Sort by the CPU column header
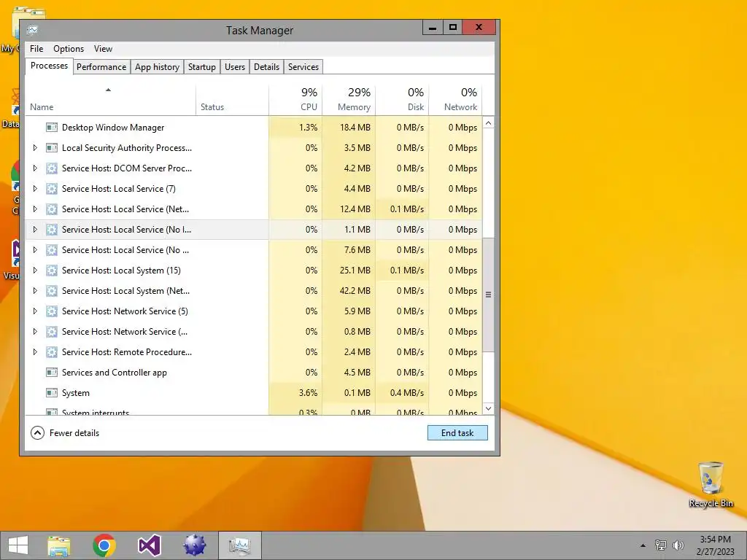This screenshot has height=560, width=747. point(295,100)
